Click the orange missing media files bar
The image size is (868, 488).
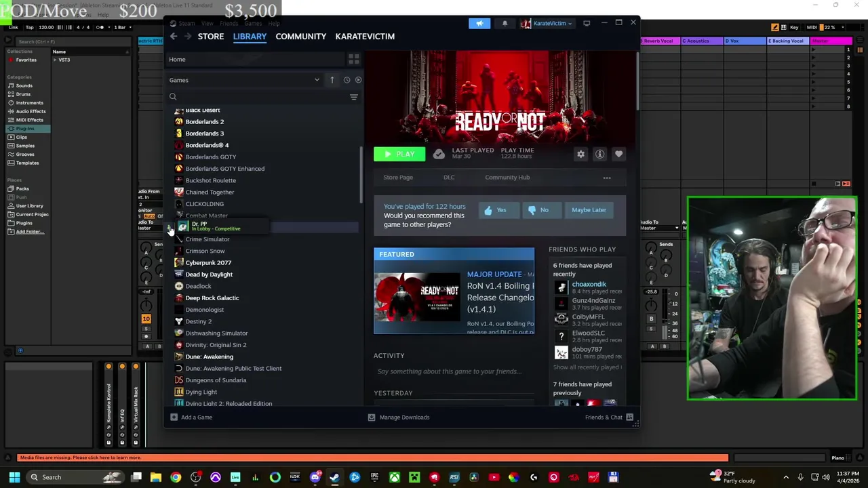click(373, 457)
